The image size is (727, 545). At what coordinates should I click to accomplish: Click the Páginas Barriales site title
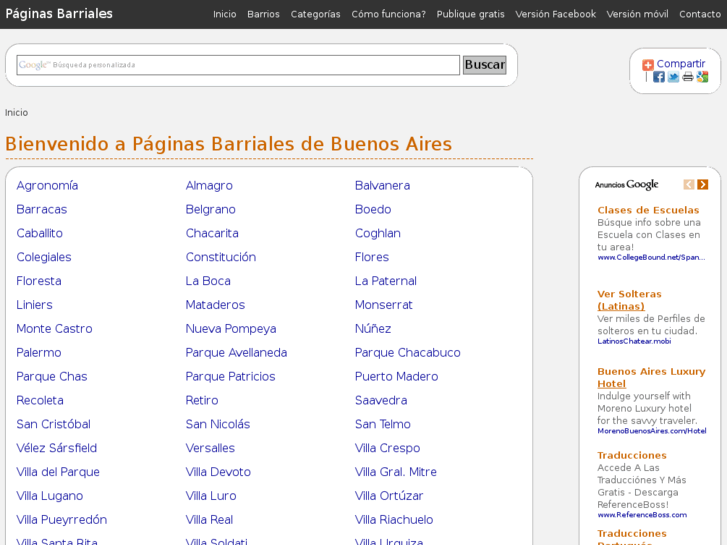pyautogui.click(x=59, y=14)
